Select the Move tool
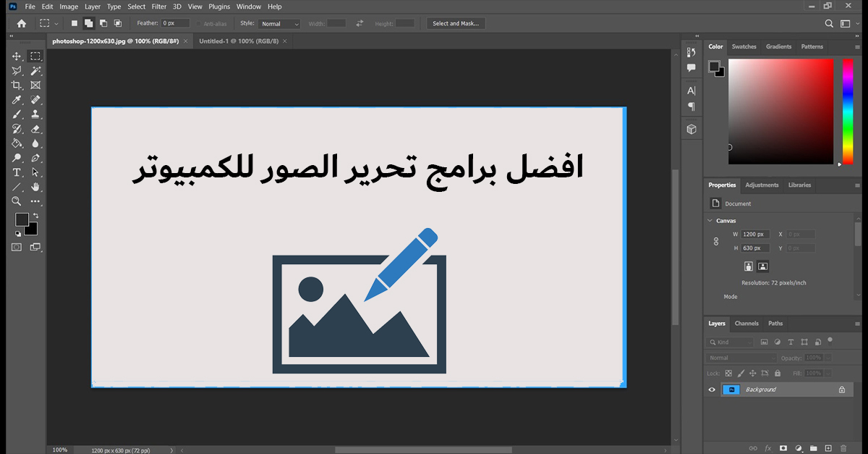This screenshot has height=454, width=868. pos(17,56)
